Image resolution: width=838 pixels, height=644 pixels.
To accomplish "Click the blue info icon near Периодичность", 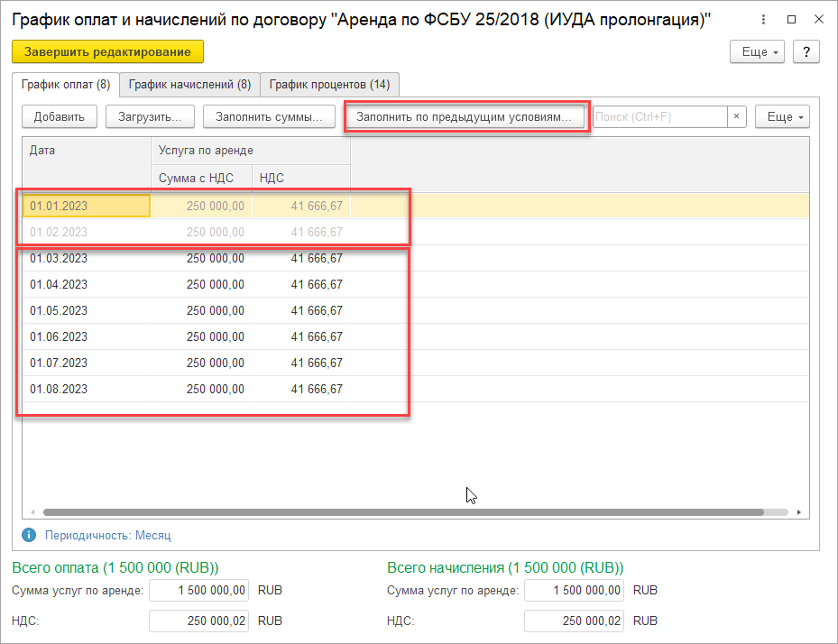I will pos(29,535).
